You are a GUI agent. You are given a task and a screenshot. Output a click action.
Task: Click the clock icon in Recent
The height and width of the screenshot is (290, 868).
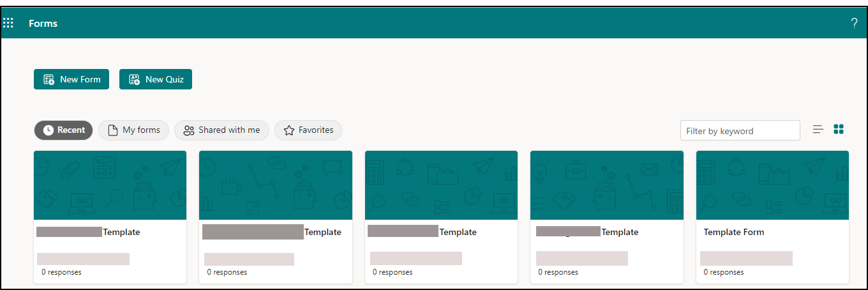tap(49, 130)
